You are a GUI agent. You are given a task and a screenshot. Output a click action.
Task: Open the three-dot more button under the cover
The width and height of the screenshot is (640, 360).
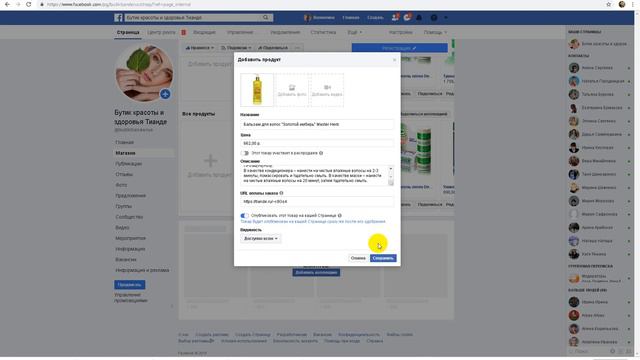(x=298, y=48)
